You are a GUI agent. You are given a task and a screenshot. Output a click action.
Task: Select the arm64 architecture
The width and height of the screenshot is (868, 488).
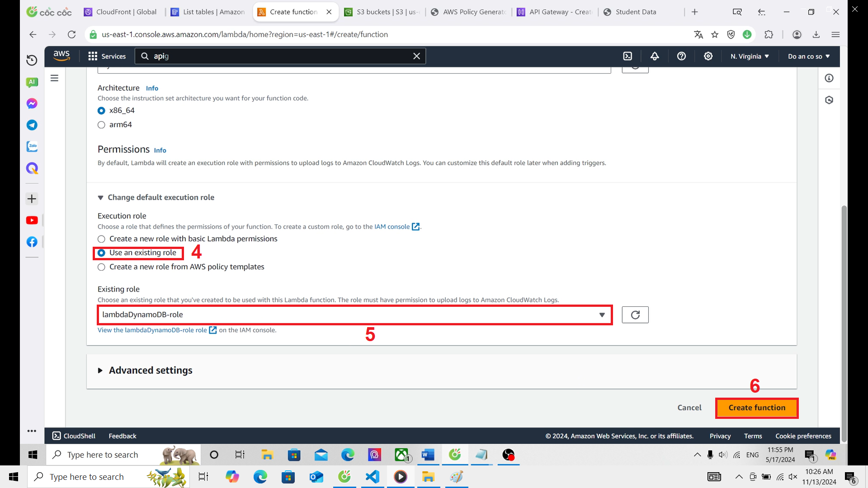point(101,125)
